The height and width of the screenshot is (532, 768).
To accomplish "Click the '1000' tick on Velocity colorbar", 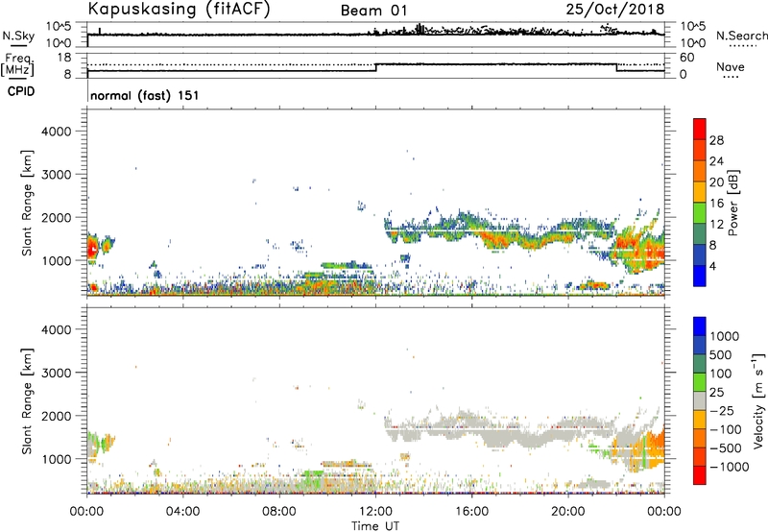I will (724, 336).
